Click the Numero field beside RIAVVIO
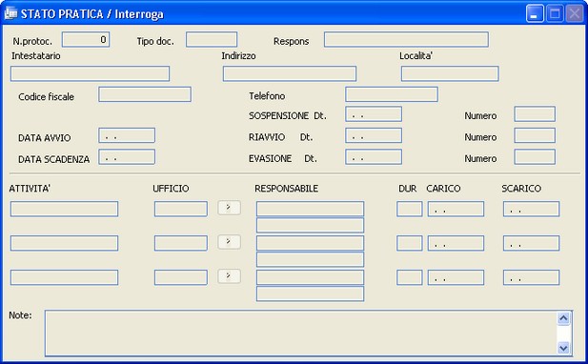Image resolution: width=588 pixels, height=364 pixels. 535,135
